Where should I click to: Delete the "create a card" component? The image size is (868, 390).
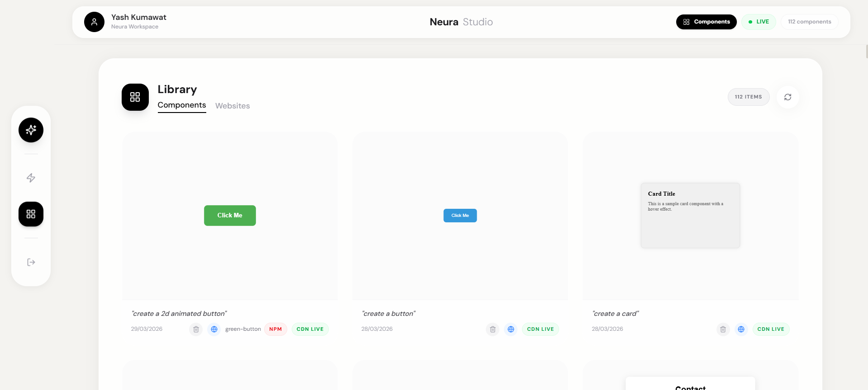pos(723,329)
